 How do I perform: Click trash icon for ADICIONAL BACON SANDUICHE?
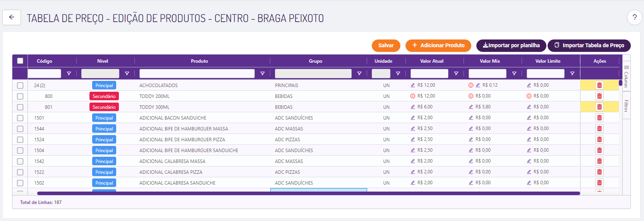coord(599,118)
